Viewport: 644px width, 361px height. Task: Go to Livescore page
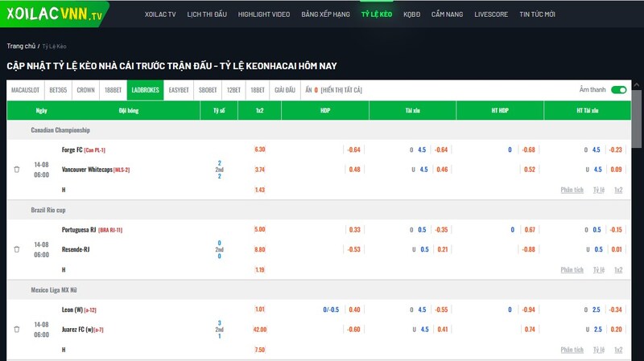pos(491,14)
